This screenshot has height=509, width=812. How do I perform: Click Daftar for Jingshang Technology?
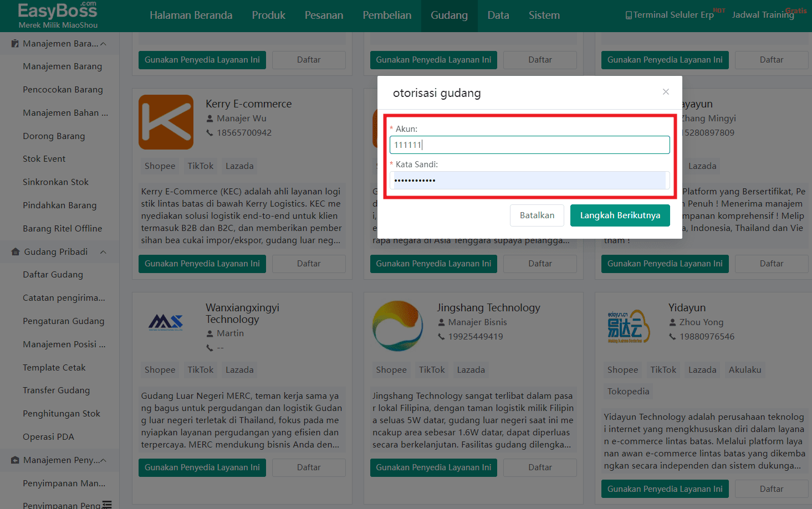[540, 467]
